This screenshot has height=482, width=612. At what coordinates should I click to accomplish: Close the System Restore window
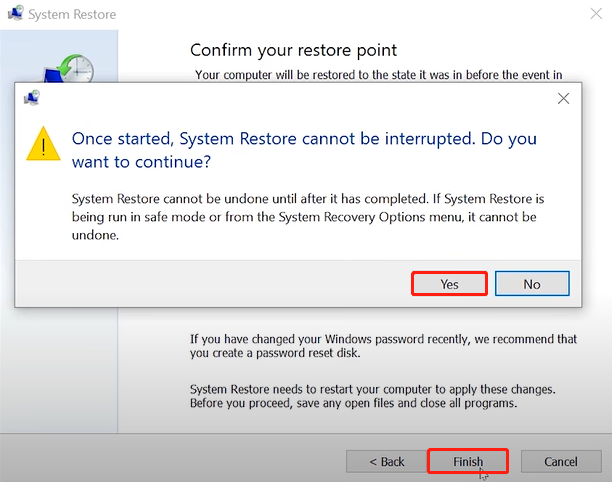pos(596,14)
